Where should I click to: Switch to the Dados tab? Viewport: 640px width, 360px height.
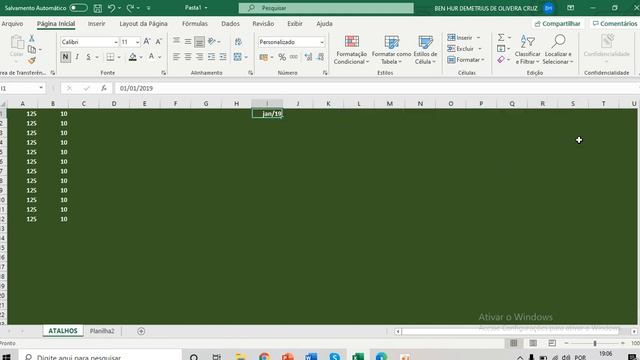click(230, 24)
